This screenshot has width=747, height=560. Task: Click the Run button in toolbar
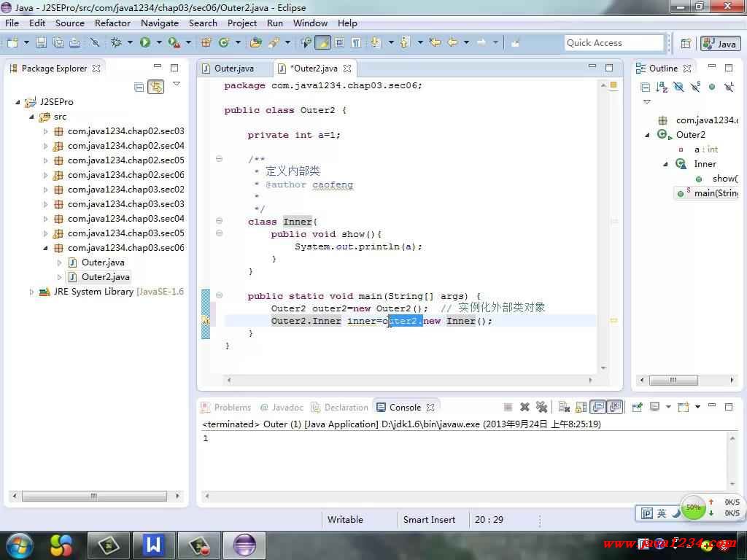(144, 43)
